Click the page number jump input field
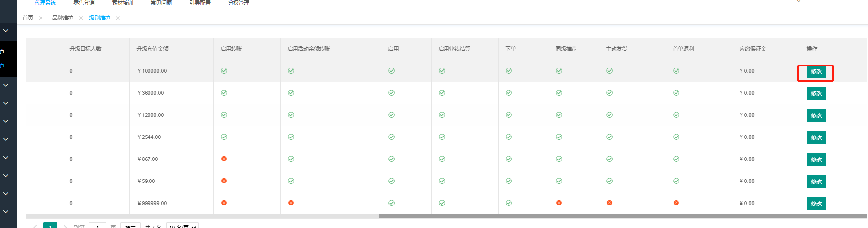Viewport: 868px width, 228px height. 98,226
